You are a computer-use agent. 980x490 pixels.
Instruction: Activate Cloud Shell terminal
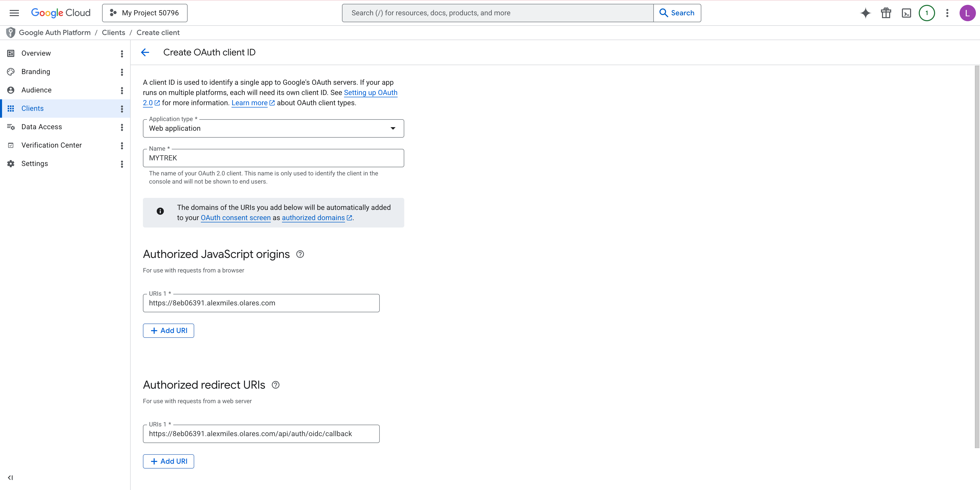tap(906, 13)
